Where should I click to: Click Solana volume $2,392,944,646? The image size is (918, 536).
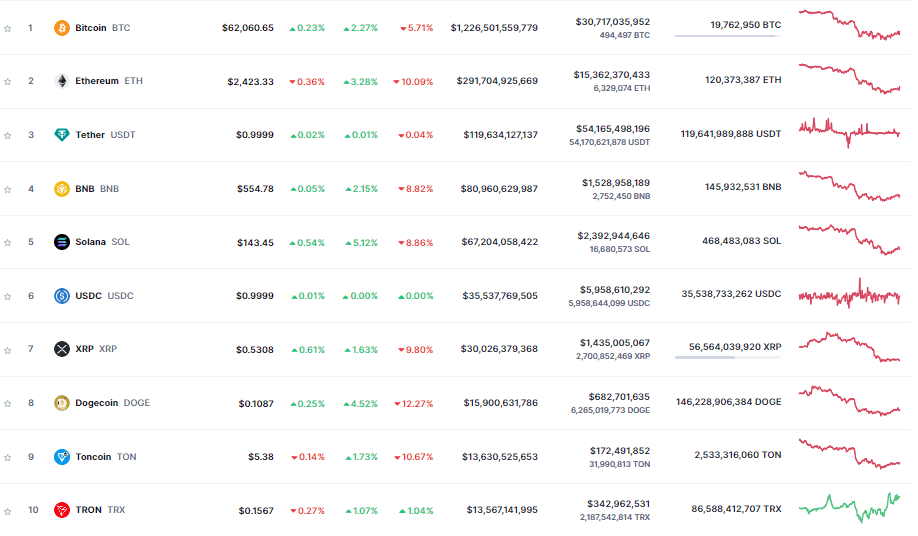pos(614,236)
